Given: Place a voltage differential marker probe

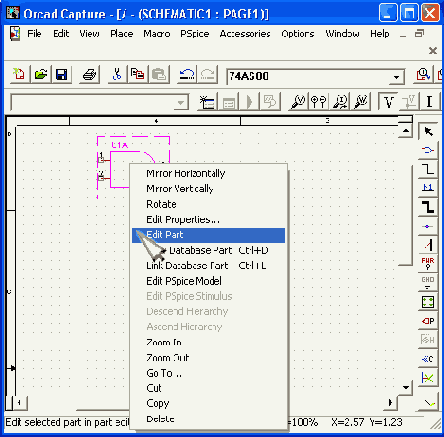Looking at the screenshot, I should tap(318, 102).
